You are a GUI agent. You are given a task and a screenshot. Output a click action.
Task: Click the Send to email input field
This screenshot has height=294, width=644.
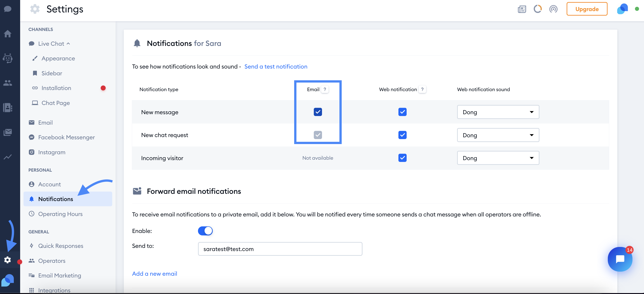pyautogui.click(x=280, y=249)
